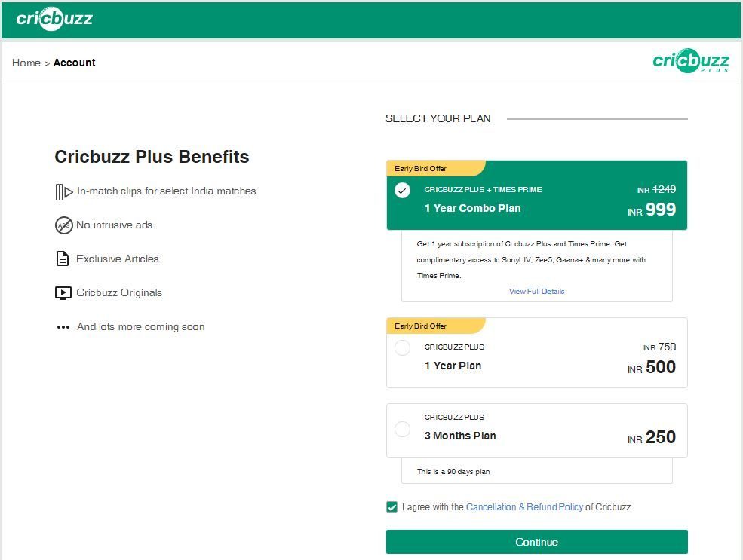Click the INR 999 combo plan price
Viewport: 743px width, 560px height.
point(652,210)
